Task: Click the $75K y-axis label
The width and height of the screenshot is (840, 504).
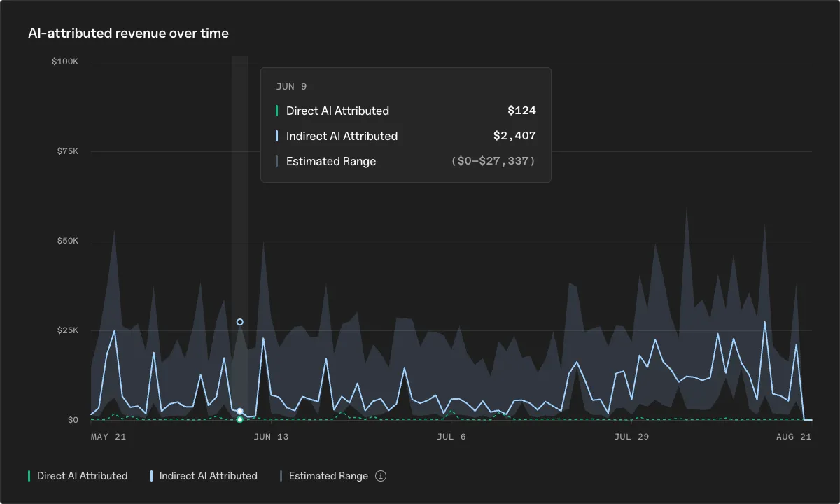Action: tap(67, 151)
